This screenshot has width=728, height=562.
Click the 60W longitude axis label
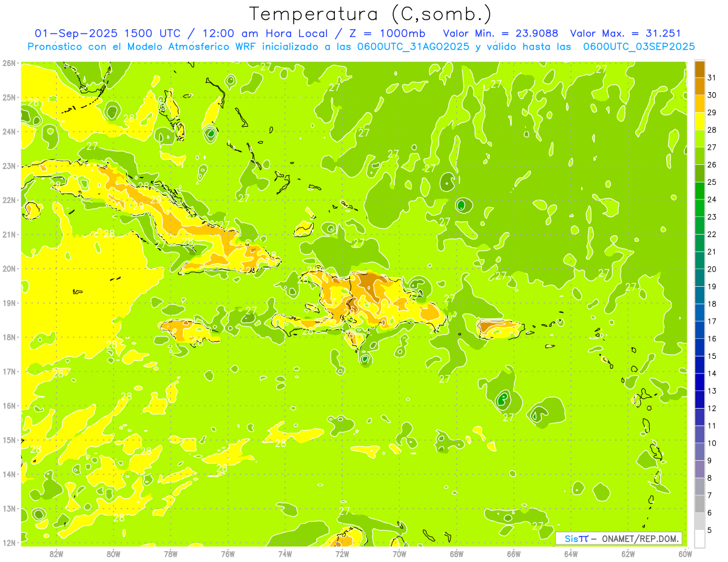point(686,554)
